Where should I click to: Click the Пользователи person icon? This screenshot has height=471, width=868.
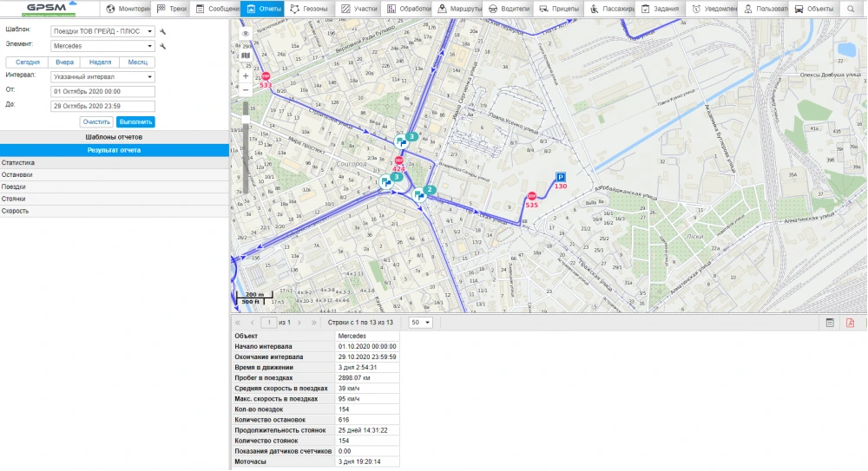[748, 9]
